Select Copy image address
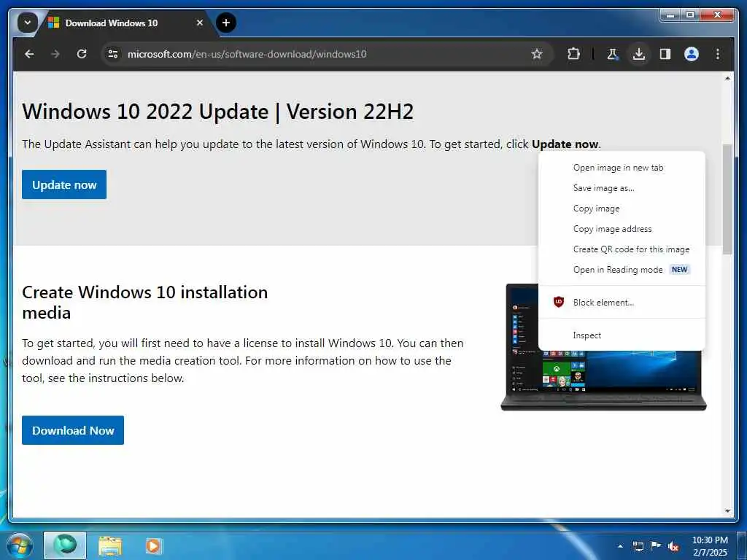The width and height of the screenshot is (747, 560). [622, 229]
